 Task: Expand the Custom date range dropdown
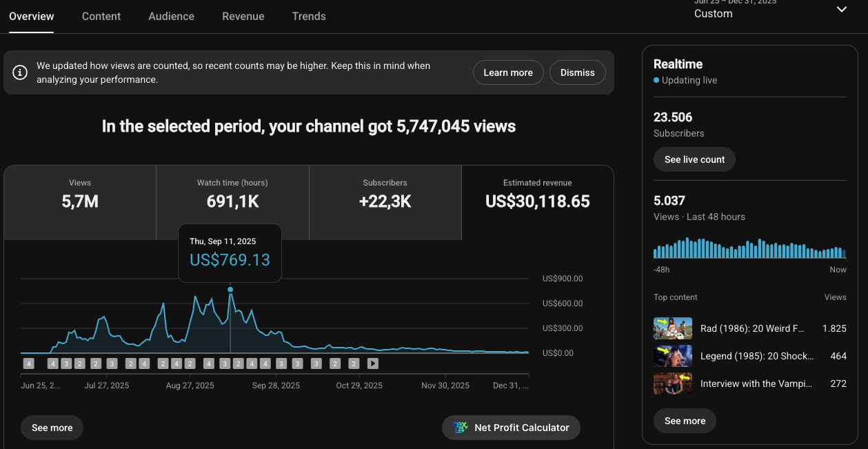click(771, 10)
